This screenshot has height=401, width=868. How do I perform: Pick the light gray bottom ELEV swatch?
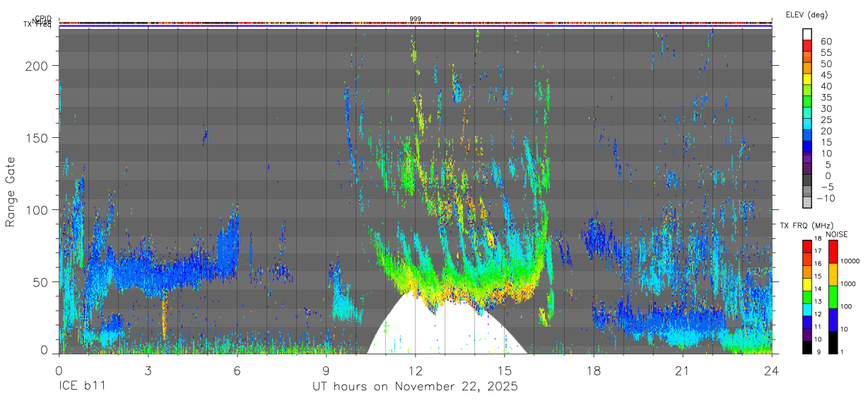tap(807, 202)
